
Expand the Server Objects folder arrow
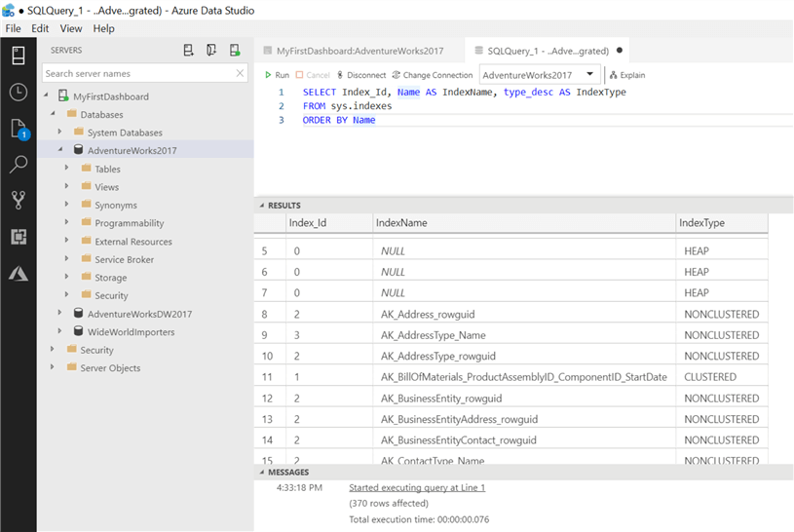[53, 366]
